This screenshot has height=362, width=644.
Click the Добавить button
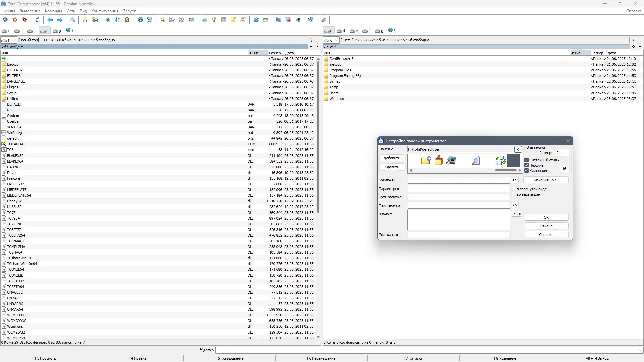point(392,158)
